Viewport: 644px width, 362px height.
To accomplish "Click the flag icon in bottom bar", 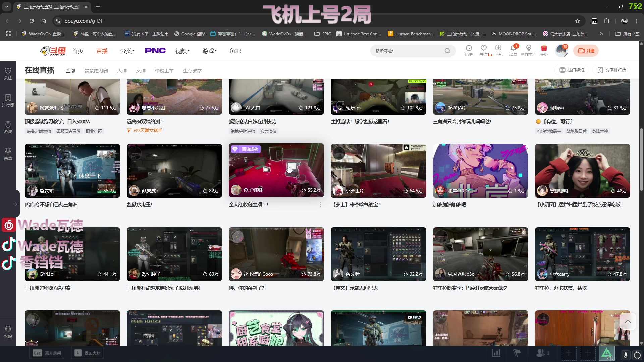I will click(x=517, y=353).
